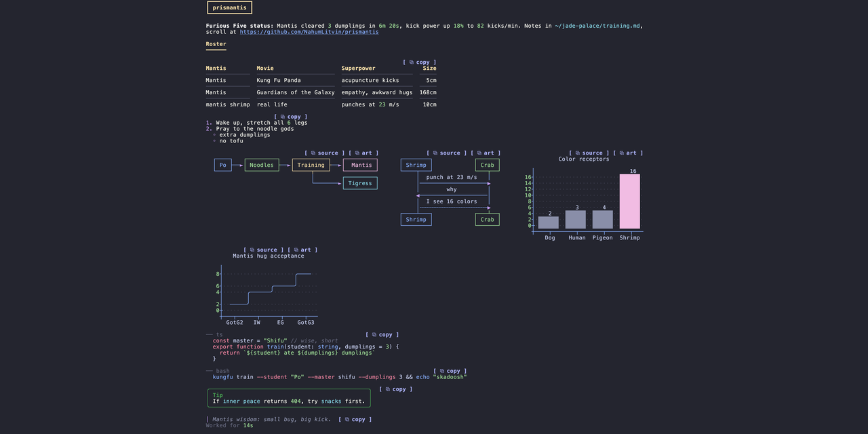Select the Noodles flowchart node
The image size is (868, 434).
(x=262, y=165)
